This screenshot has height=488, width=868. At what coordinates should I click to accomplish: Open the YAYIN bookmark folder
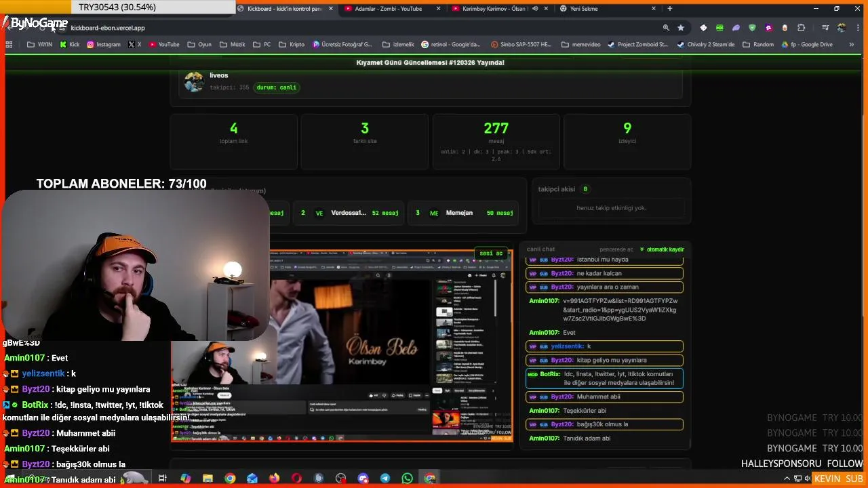click(x=39, y=45)
